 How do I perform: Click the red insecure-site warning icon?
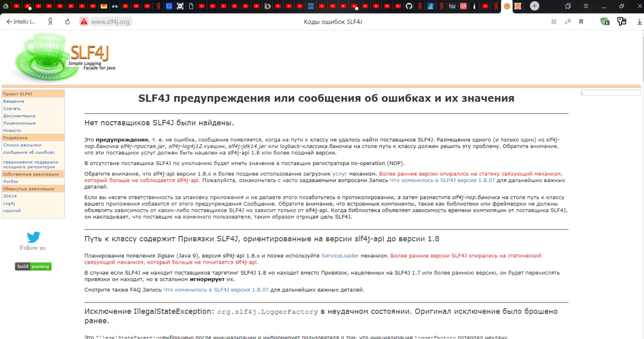[84, 22]
